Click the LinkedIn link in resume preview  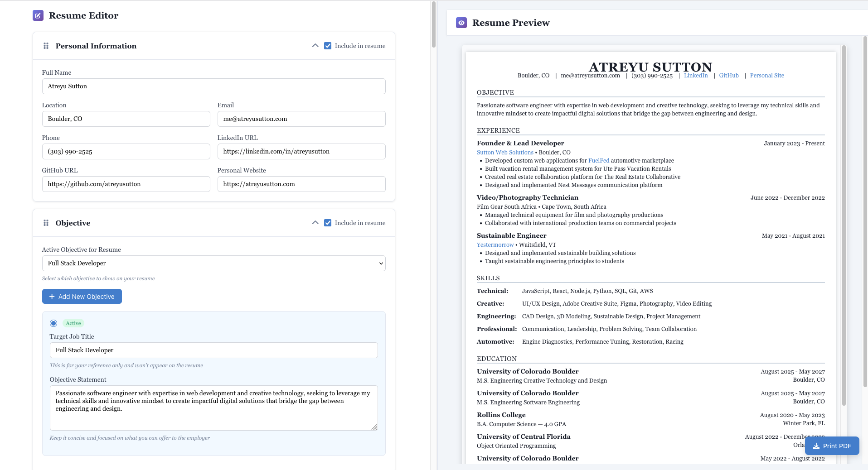click(695, 75)
